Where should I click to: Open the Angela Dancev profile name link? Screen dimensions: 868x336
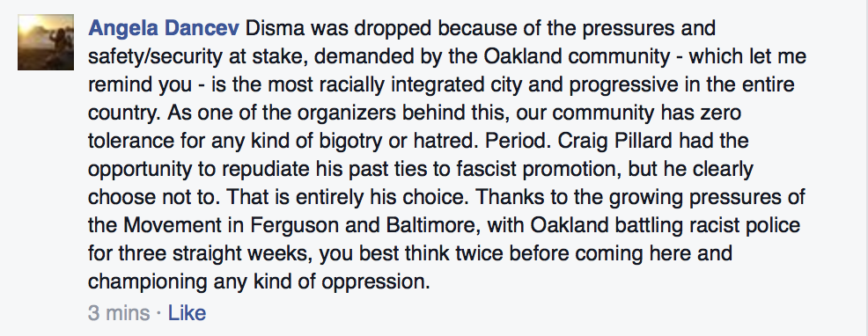(x=164, y=28)
